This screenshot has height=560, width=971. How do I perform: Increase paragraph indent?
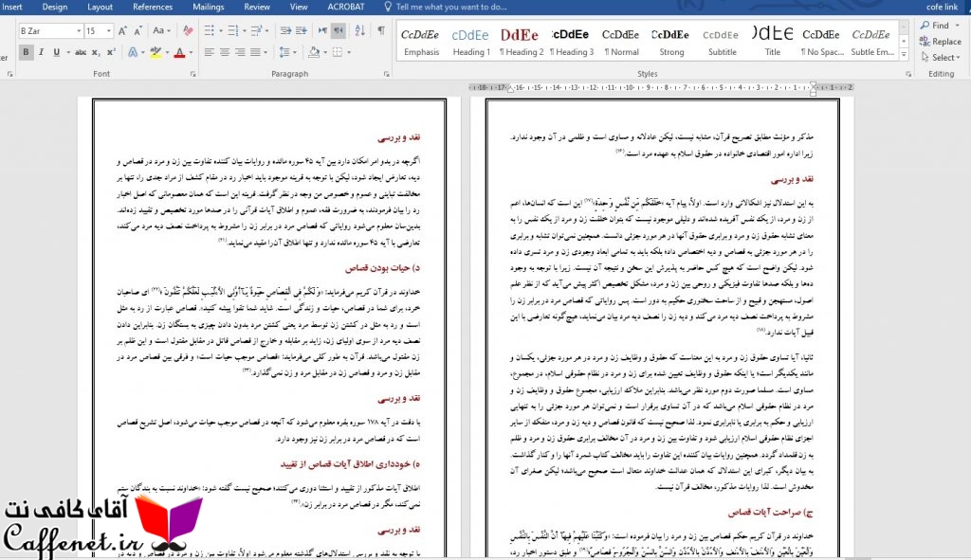301,30
